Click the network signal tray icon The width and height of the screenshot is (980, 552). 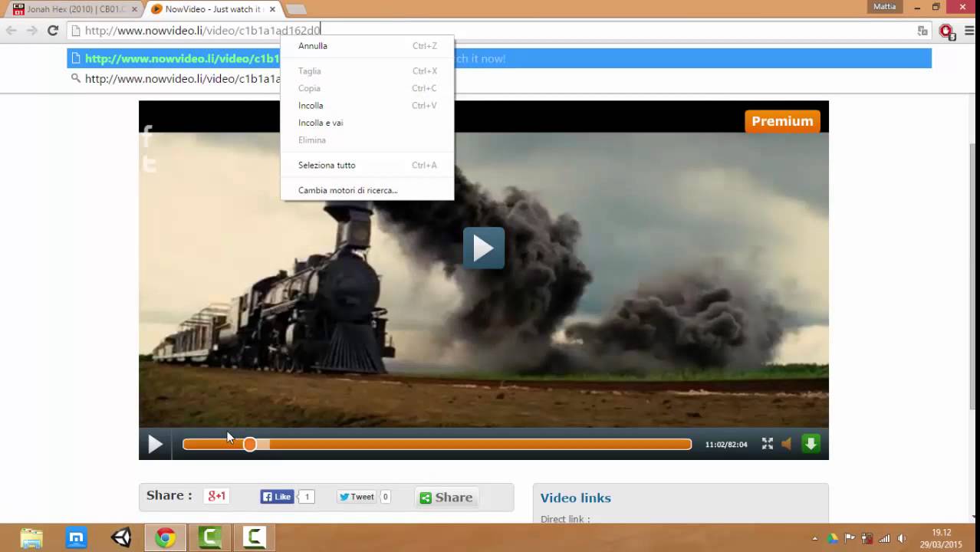[x=884, y=538]
